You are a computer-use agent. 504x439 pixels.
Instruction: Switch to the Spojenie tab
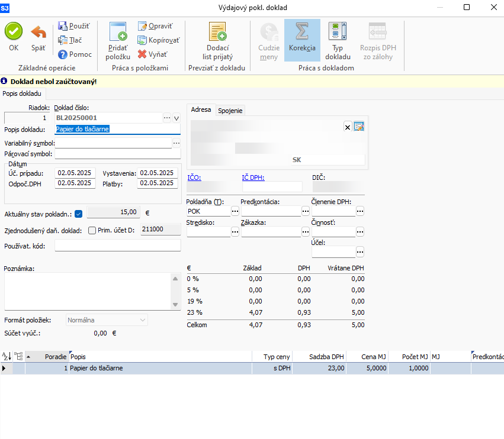pos(230,111)
